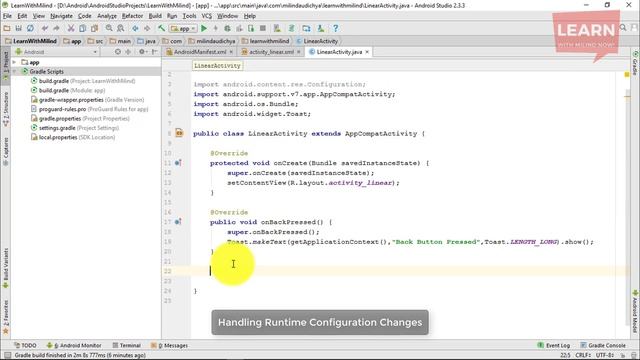Click the navigate Back arrow icon
The width and height of the screenshot is (640, 360).
(x=135, y=28)
